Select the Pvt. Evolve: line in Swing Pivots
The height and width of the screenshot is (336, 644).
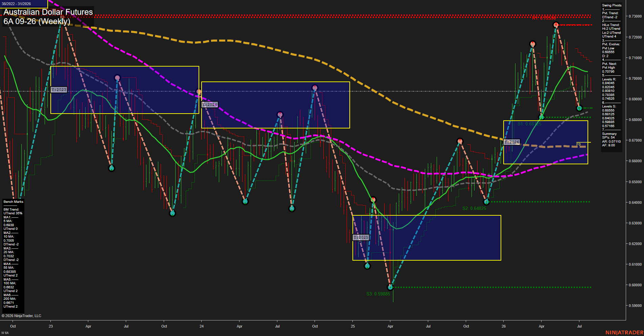[611, 44]
